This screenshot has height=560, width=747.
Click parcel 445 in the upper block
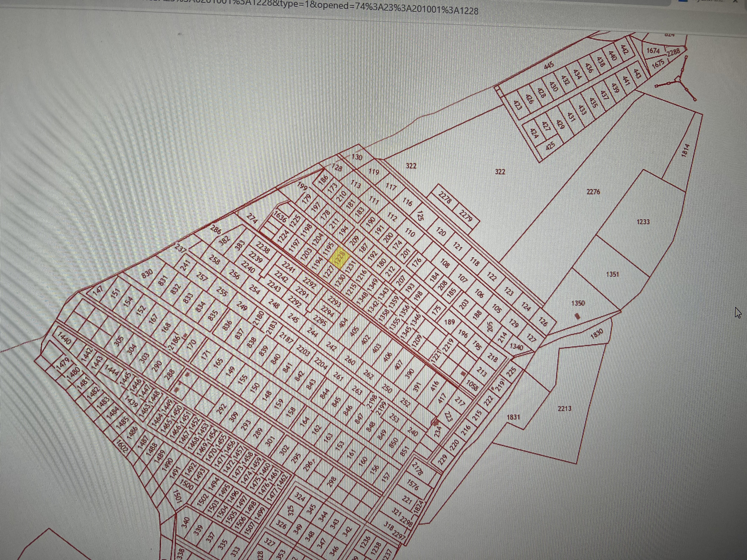[549, 65]
